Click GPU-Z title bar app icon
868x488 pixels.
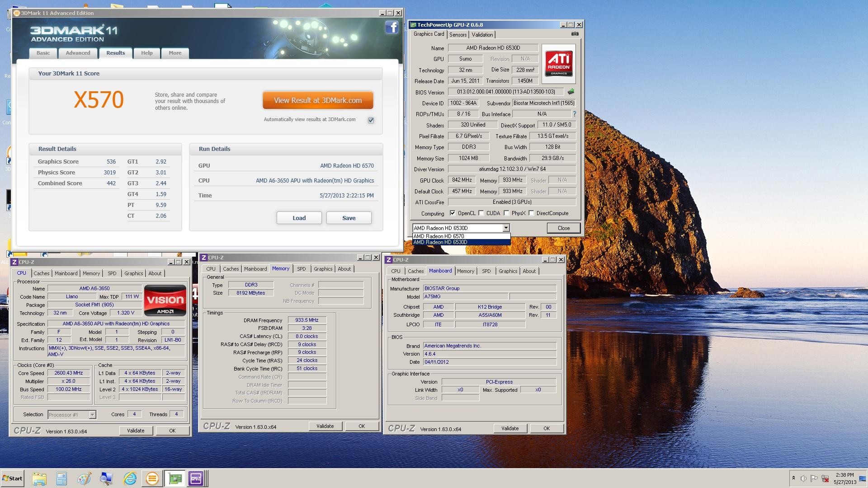click(x=413, y=25)
